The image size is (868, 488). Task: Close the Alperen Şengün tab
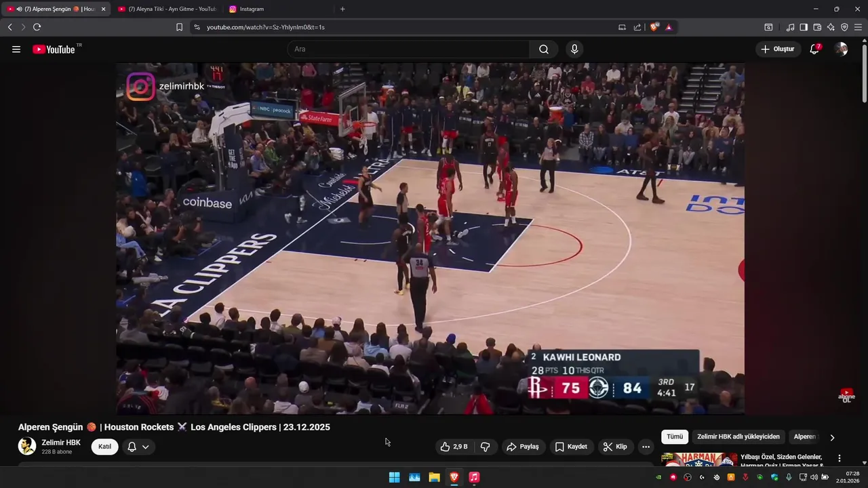tap(103, 9)
